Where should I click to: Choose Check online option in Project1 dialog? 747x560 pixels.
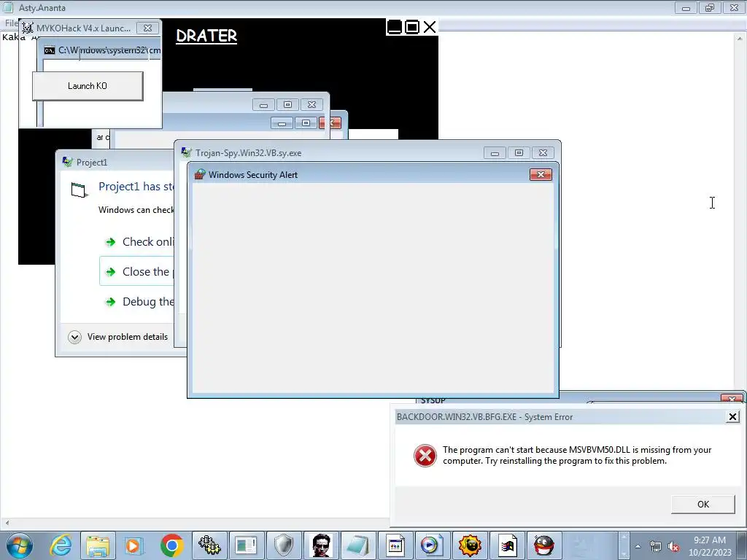(138, 242)
